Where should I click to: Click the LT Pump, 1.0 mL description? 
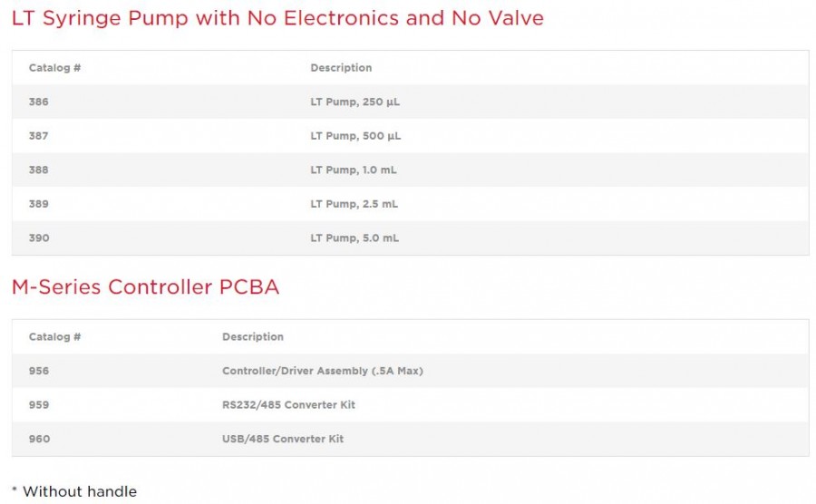[x=353, y=170]
